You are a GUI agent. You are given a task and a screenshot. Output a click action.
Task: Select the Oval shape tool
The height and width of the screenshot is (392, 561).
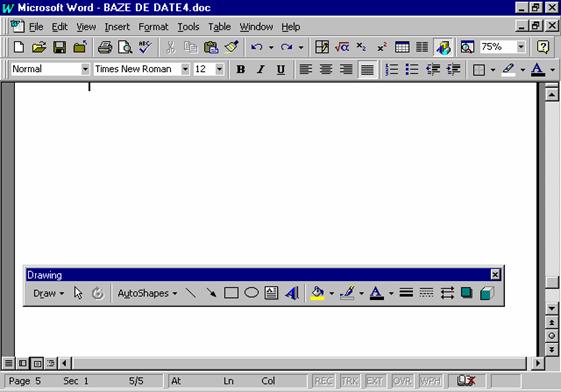pyautogui.click(x=252, y=293)
